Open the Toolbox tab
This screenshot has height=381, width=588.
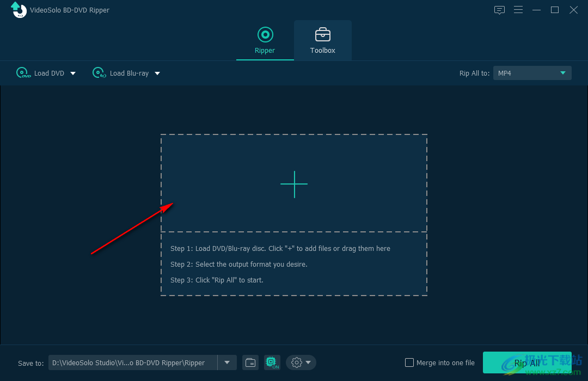click(x=322, y=40)
